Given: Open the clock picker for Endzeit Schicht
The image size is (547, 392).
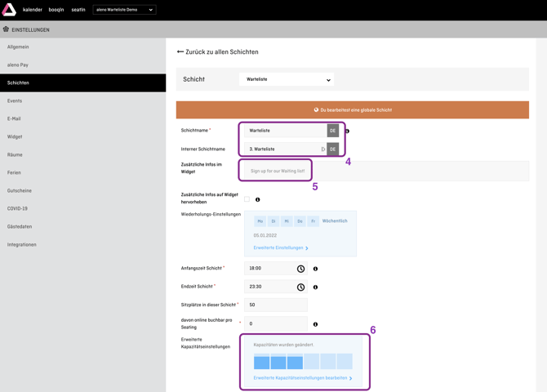Looking at the screenshot, I should (x=300, y=287).
